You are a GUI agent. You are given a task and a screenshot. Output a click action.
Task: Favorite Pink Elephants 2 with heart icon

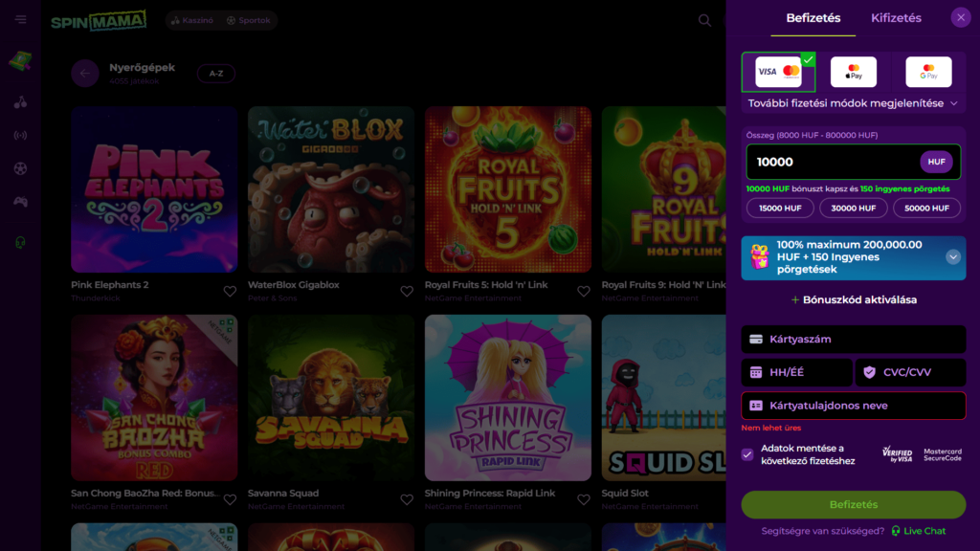[x=230, y=292]
